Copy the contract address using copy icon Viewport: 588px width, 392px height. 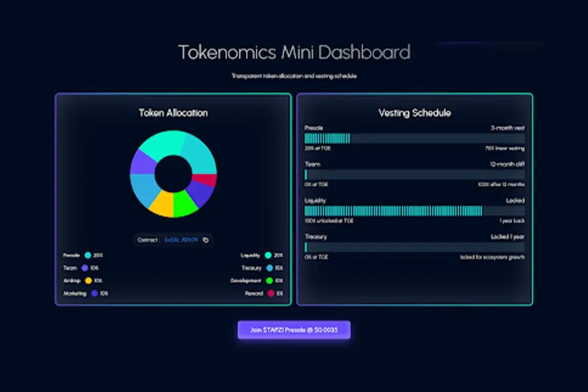(206, 240)
